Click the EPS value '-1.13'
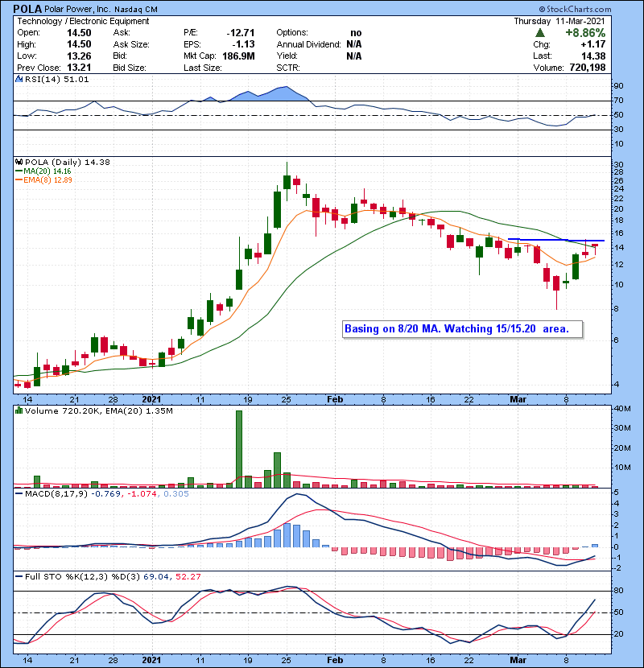Viewport: 644px width, 668px height. coord(243,44)
